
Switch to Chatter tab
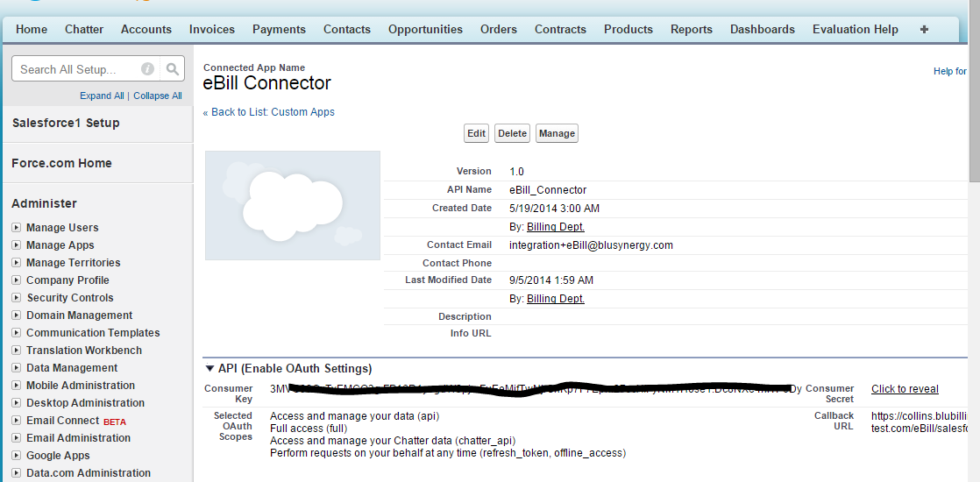point(84,30)
